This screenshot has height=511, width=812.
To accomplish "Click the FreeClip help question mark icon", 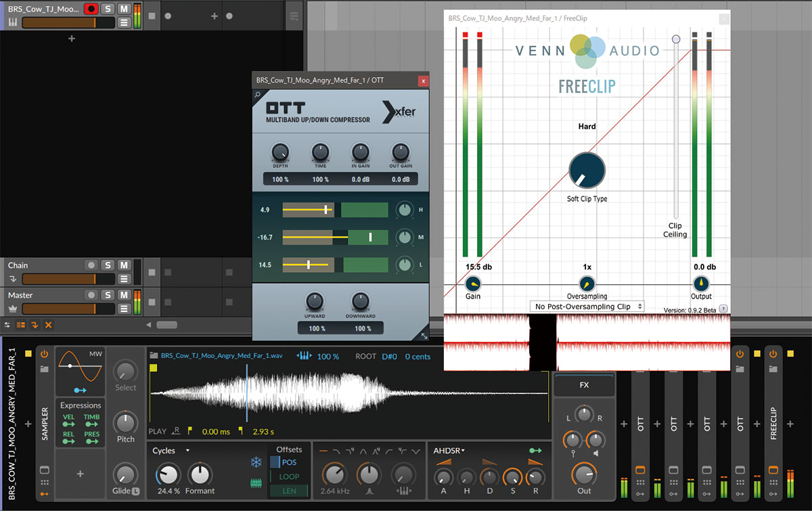I will 723,309.
